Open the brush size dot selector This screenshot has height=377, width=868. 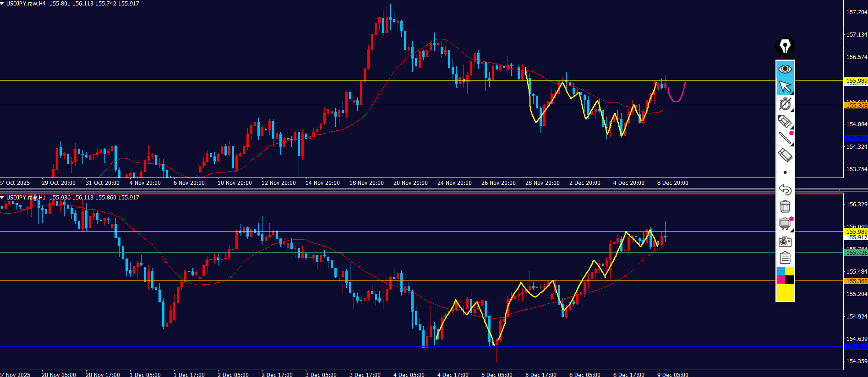785,172
